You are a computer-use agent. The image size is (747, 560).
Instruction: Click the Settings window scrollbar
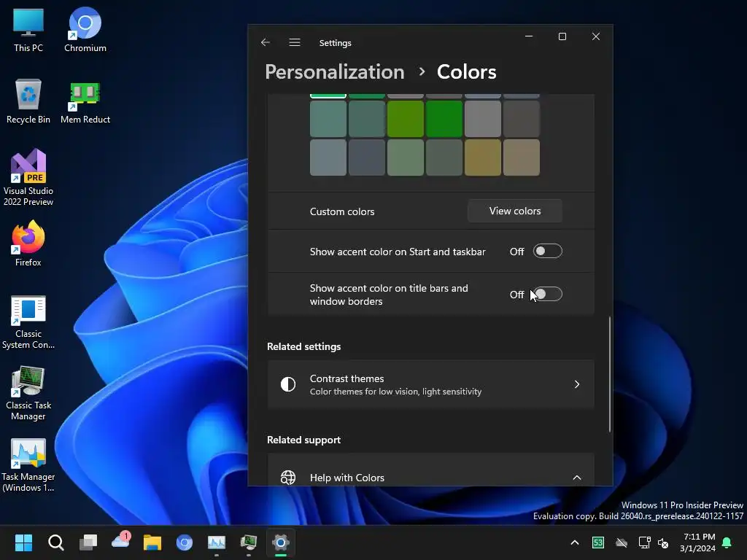click(610, 374)
